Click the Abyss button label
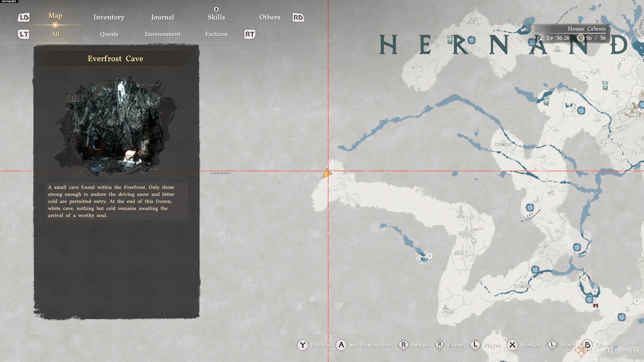The height and width of the screenshot is (362, 644). pyautogui.click(x=420, y=345)
